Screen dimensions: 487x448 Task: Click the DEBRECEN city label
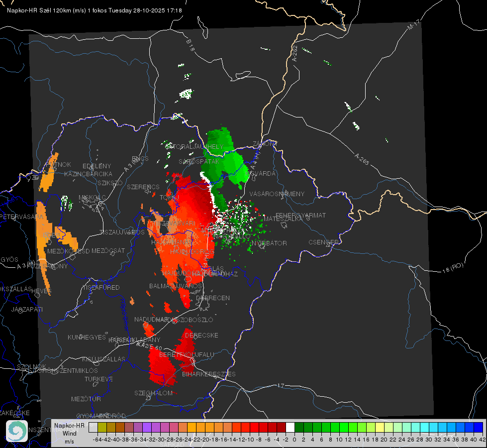[x=213, y=298]
